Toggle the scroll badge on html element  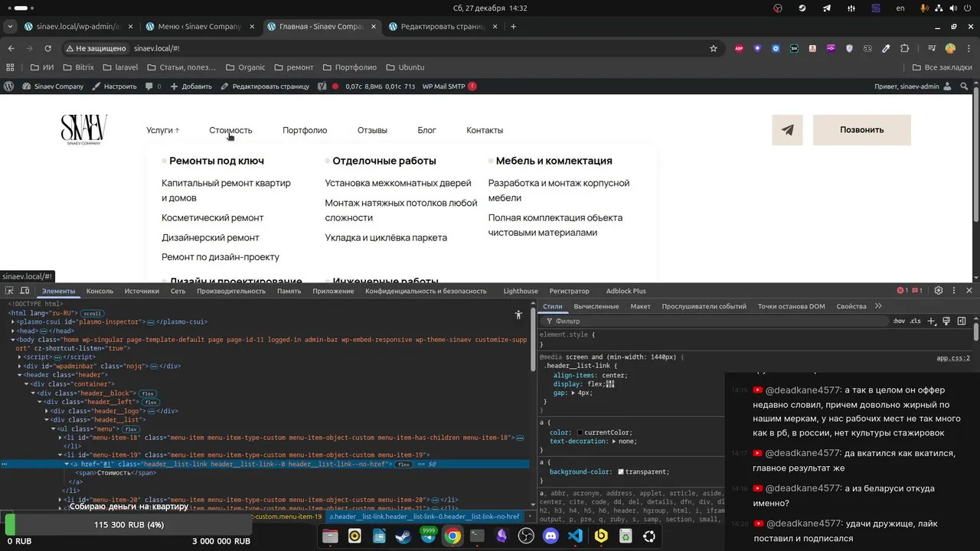click(x=93, y=313)
